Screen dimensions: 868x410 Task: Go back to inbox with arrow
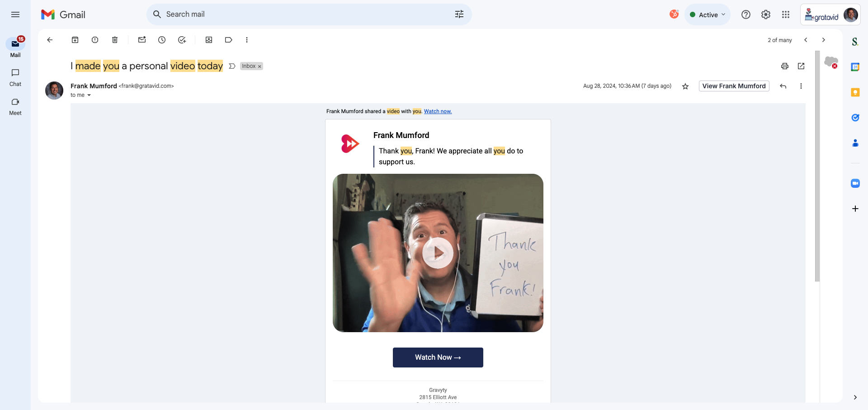pos(50,40)
